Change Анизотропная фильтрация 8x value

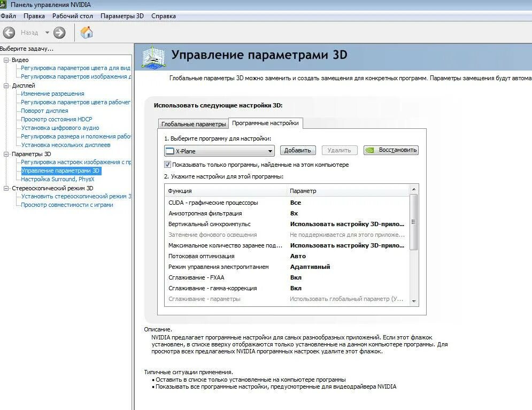294,213
